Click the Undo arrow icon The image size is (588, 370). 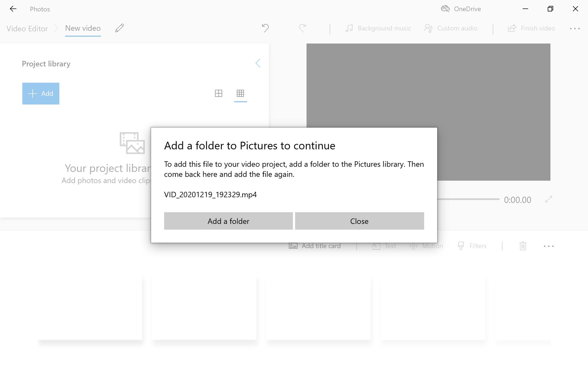pos(265,28)
